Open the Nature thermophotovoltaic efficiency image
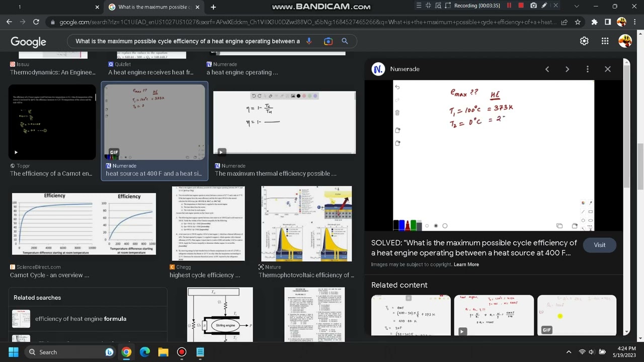The height and width of the screenshot is (362, 644). [x=306, y=223]
